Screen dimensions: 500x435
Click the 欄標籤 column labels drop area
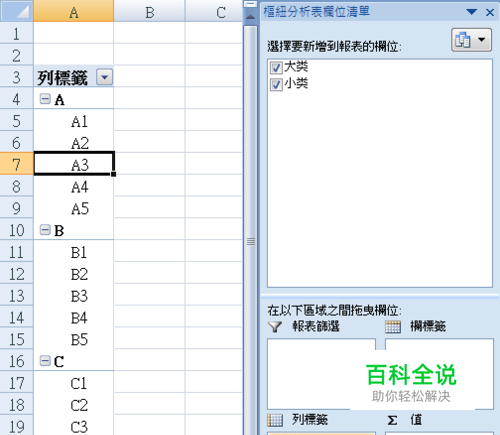pos(439,374)
